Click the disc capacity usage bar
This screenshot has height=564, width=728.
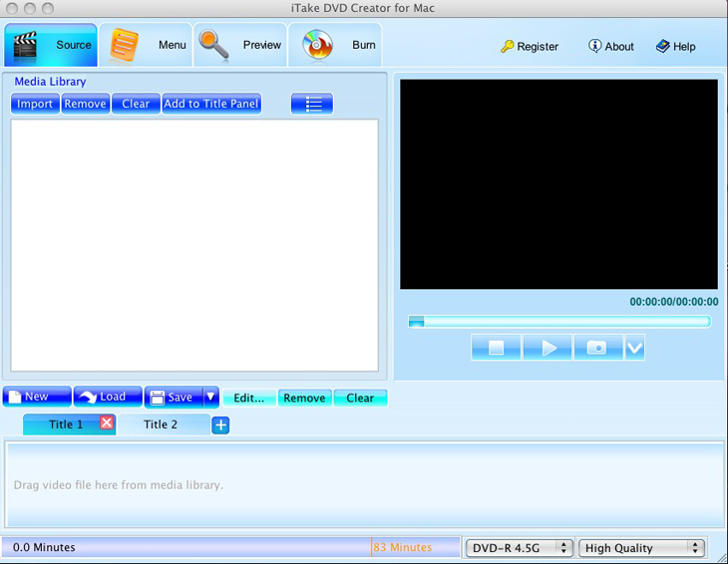(230, 547)
